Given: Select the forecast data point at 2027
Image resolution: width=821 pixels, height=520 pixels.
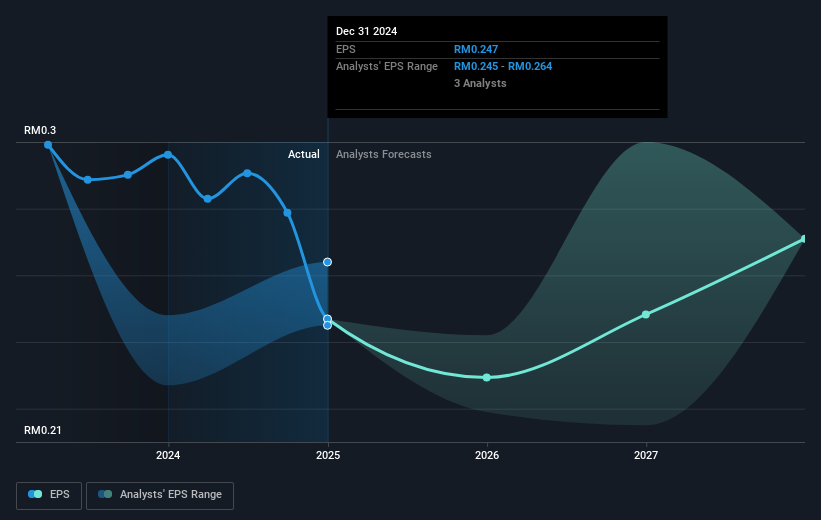Looking at the screenshot, I should 646,314.
